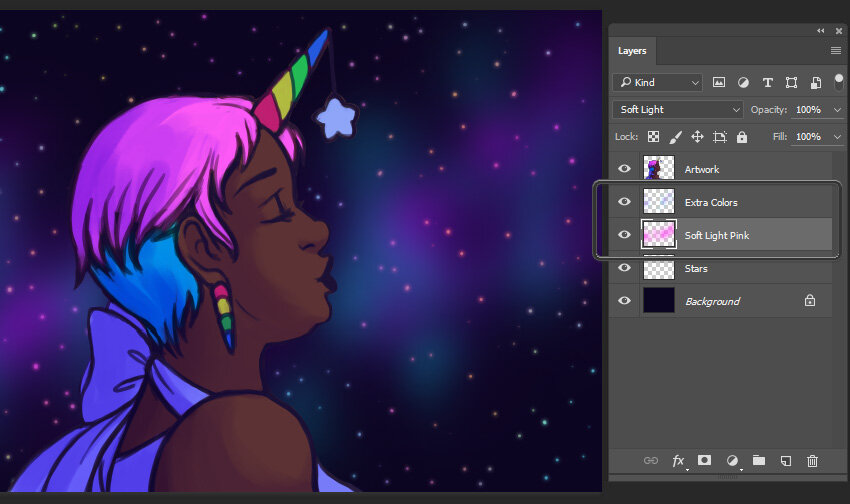Create new fill or adjustment layer

point(732,461)
